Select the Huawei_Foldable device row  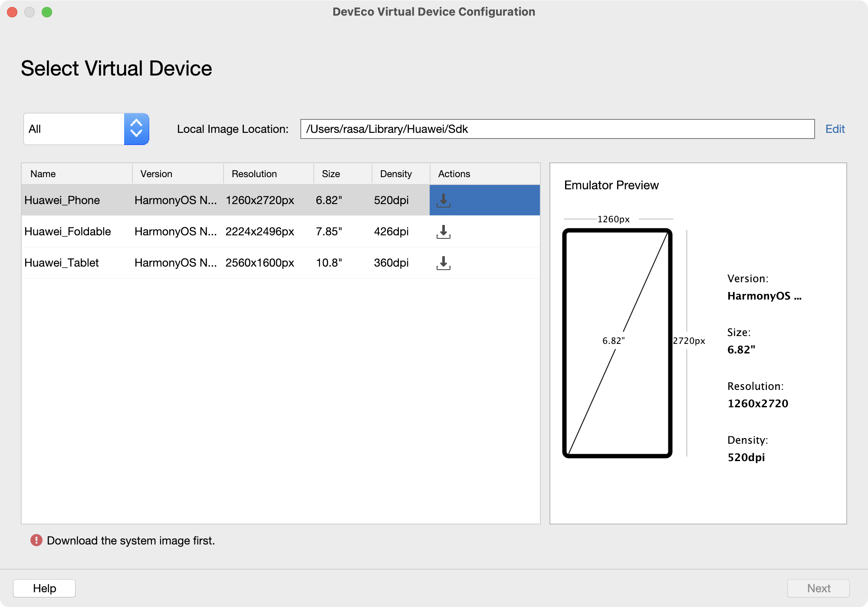[x=68, y=231]
